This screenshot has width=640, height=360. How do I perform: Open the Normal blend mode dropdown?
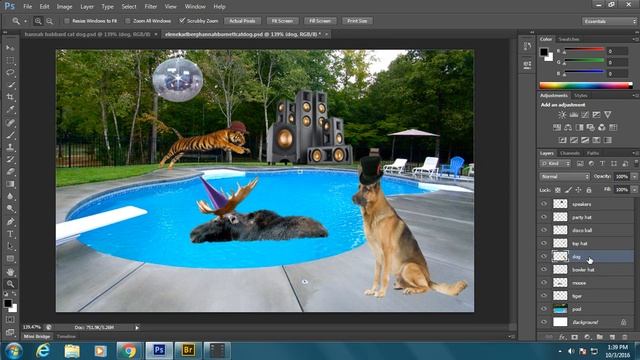564,176
